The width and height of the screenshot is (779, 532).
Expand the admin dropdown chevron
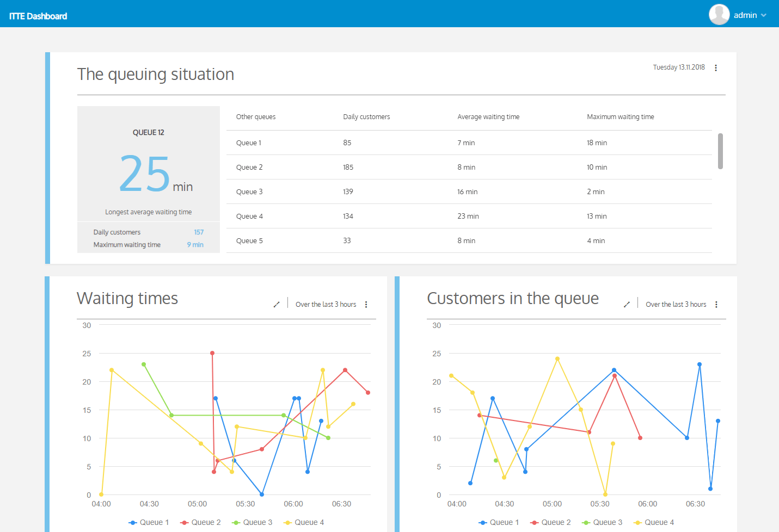(764, 15)
